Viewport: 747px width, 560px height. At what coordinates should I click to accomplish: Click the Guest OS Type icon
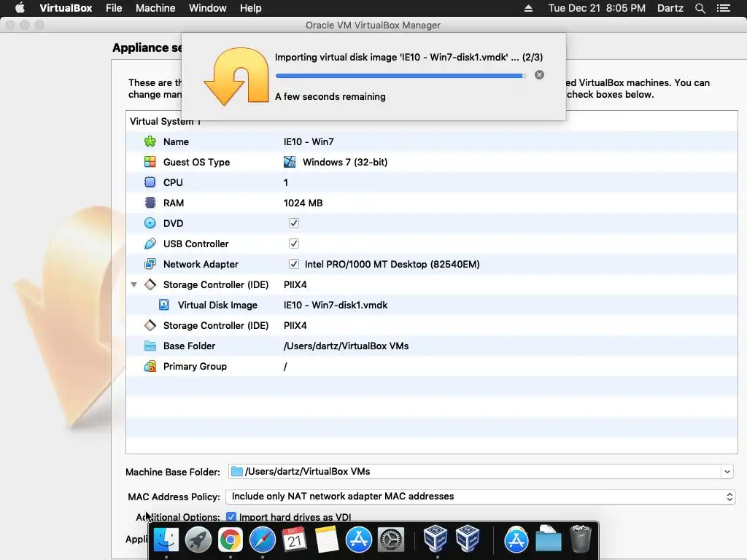click(150, 162)
